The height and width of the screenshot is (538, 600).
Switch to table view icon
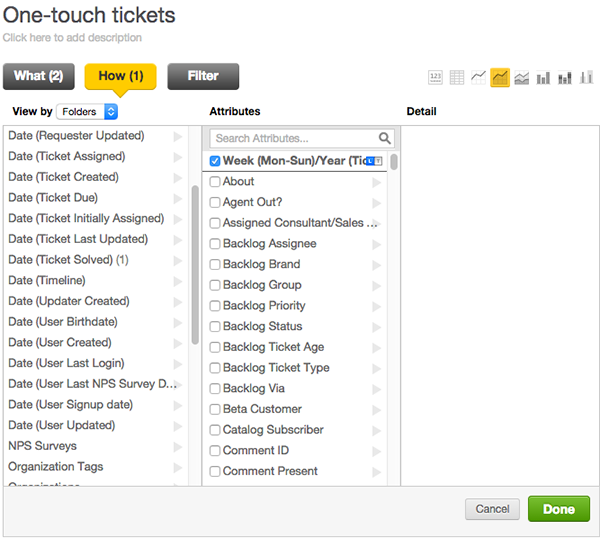457,77
